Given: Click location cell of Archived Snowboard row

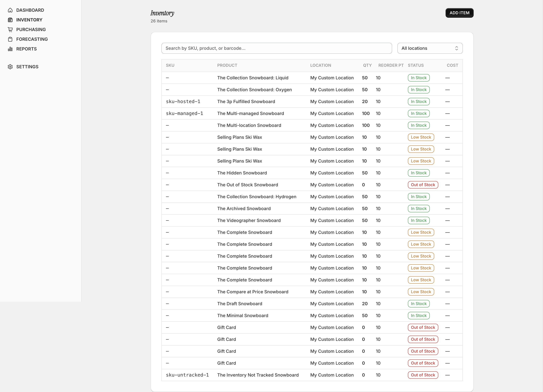Looking at the screenshot, I should (x=332, y=209).
